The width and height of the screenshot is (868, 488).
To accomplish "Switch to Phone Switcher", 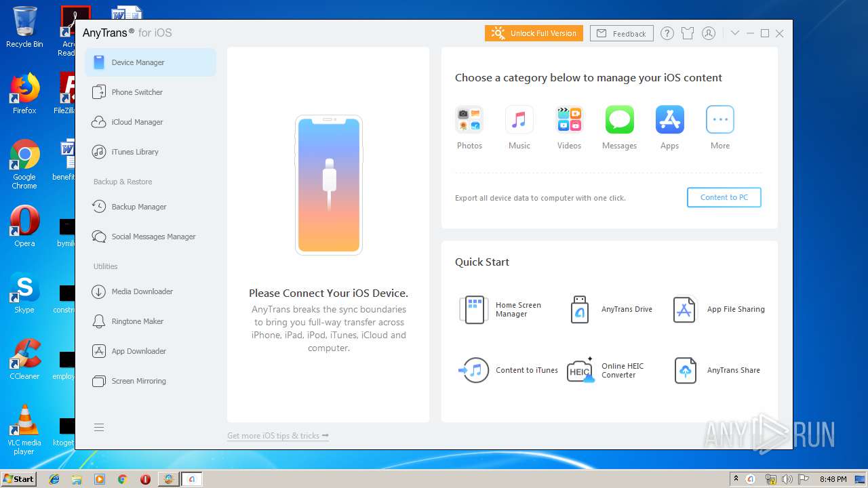I will pyautogui.click(x=151, y=92).
